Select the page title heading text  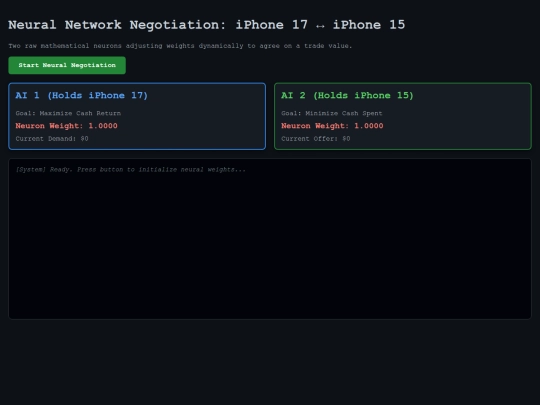(x=207, y=25)
